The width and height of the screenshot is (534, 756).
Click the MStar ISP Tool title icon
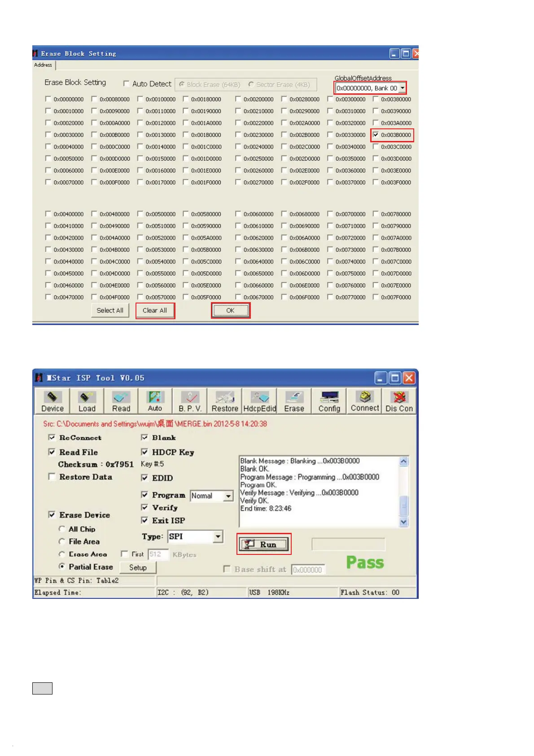click(x=39, y=378)
